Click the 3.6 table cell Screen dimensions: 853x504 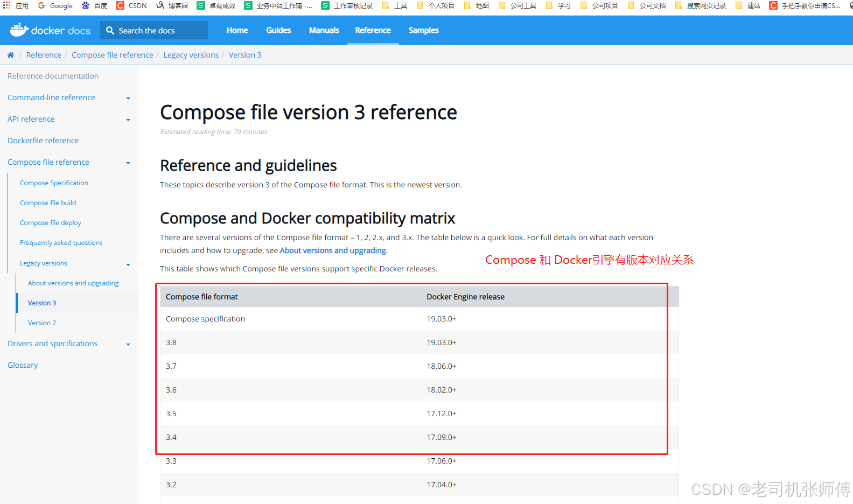pos(171,390)
